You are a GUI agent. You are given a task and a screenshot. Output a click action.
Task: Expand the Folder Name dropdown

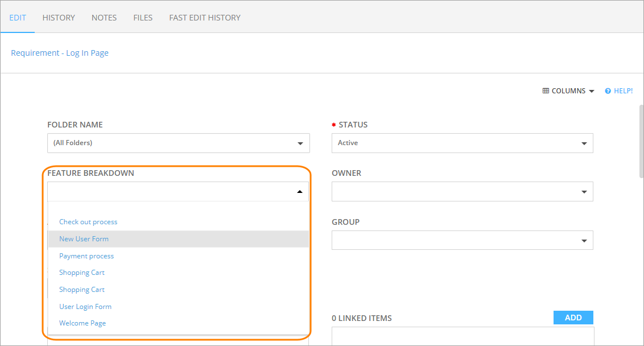point(300,143)
